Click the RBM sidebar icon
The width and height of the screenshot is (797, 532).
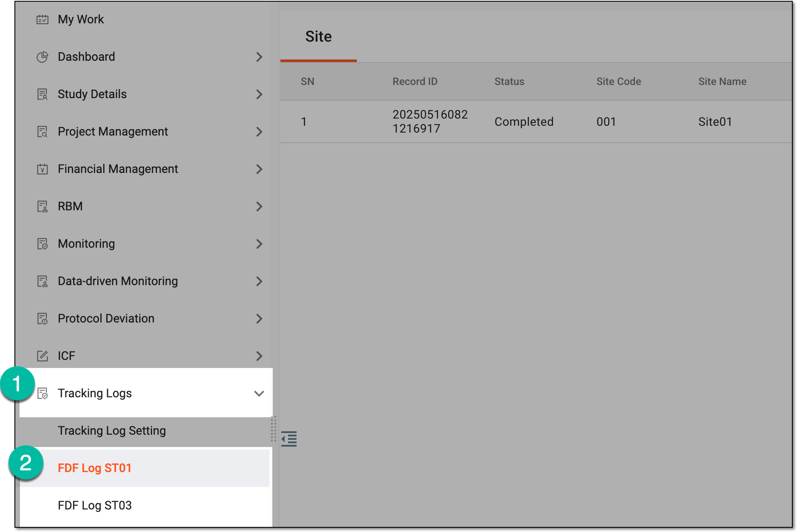pyautogui.click(x=42, y=207)
